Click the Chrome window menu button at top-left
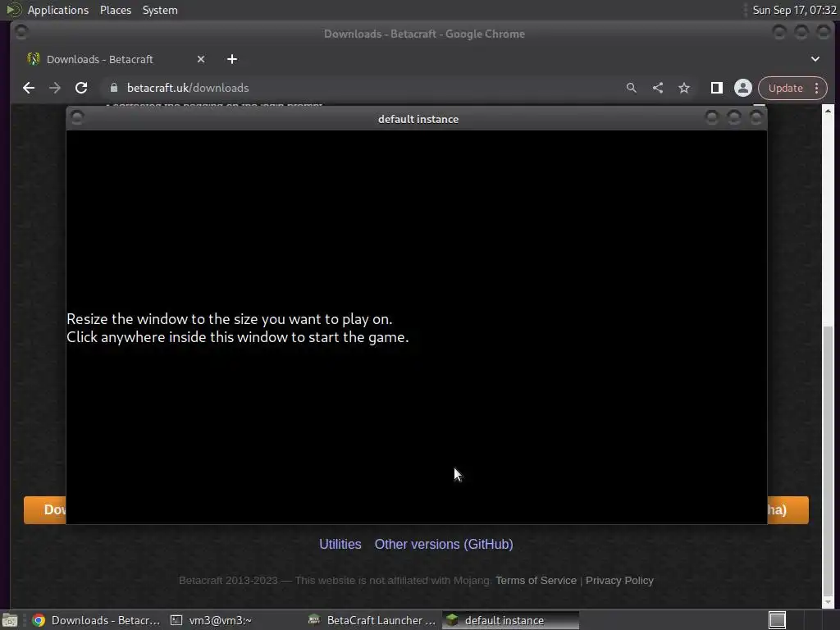 (21, 32)
